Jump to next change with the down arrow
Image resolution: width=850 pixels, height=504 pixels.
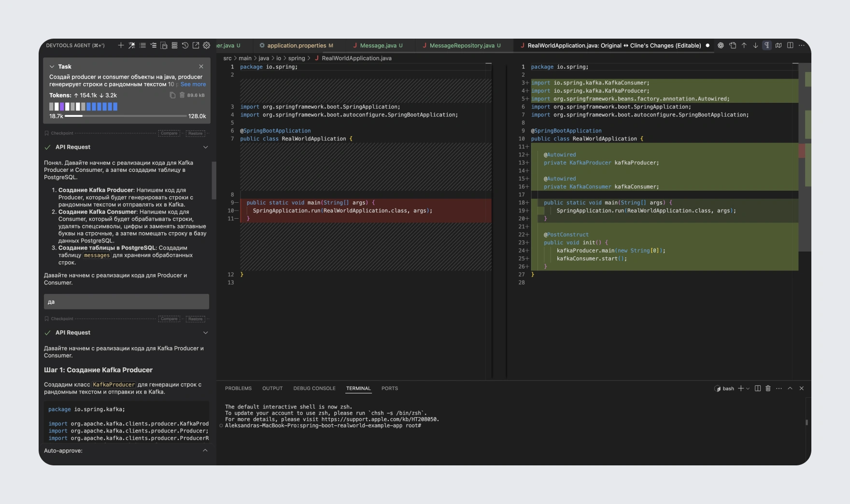pos(755,45)
